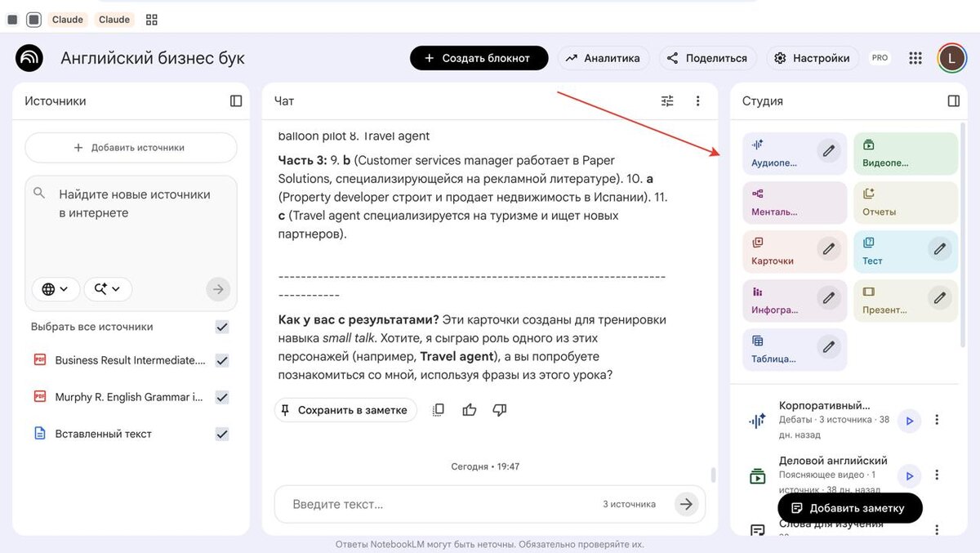Image resolution: width=980 pixels, height=553 pixels.
Task: Edit the Аудиопе... tile with pencil icon
Action: coord(829,150)
